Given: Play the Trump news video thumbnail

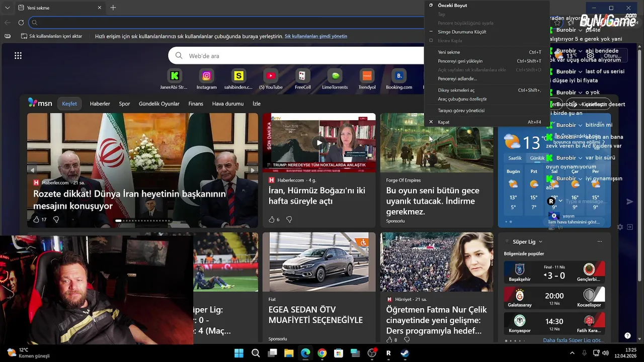Looking at the screenshot, I should tap(319, 143).
